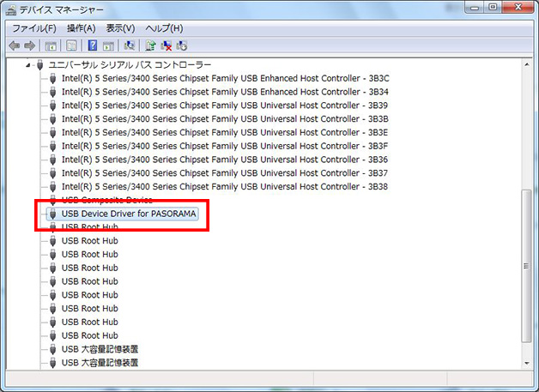Viewport: 539px width, 392px height.
Task: Click the Back arrow toolbar icon
Action: [x=14, y=45]
